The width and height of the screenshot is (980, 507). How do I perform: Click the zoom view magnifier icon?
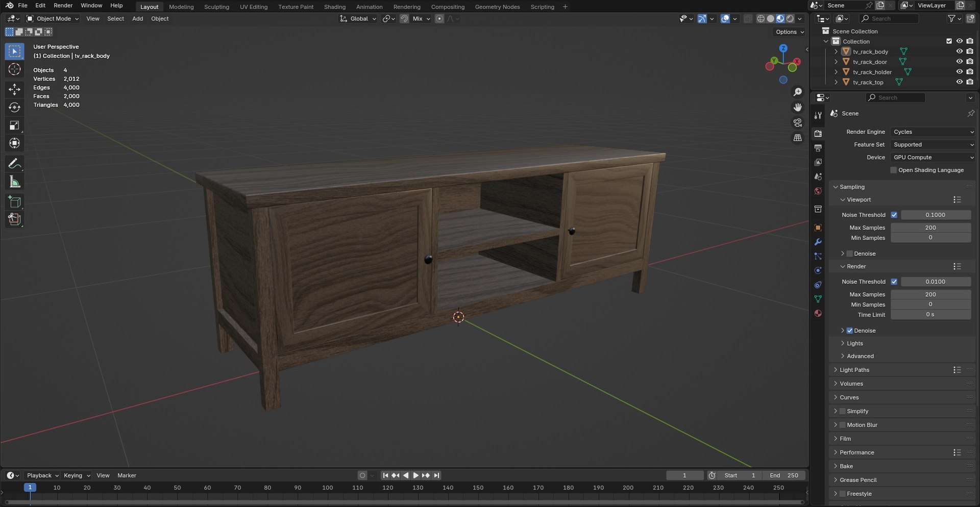pyautogui.click(x=797, y=92)
